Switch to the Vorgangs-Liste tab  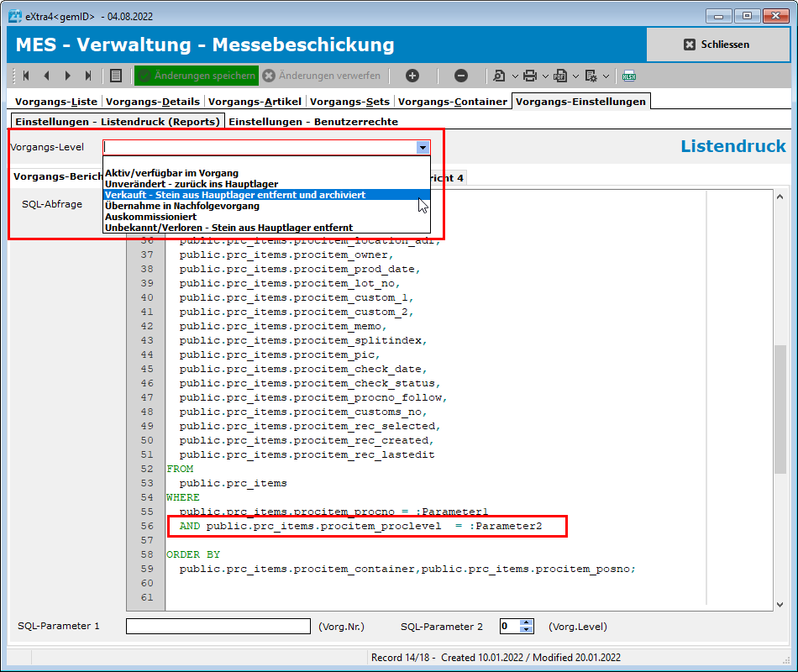[54, 100]
